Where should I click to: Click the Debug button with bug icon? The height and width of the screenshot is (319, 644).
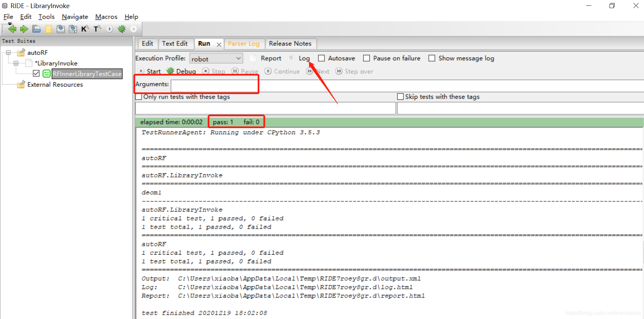pos(181,71)
